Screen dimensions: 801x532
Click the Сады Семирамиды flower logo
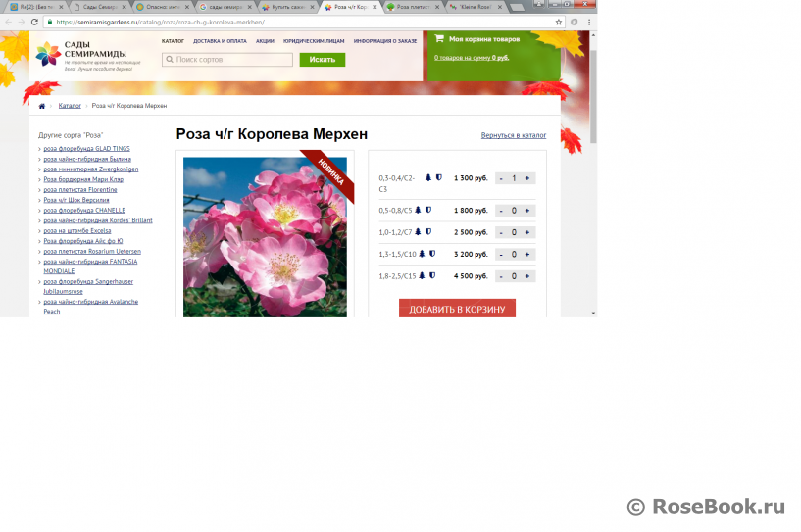(x=48, y=55)
